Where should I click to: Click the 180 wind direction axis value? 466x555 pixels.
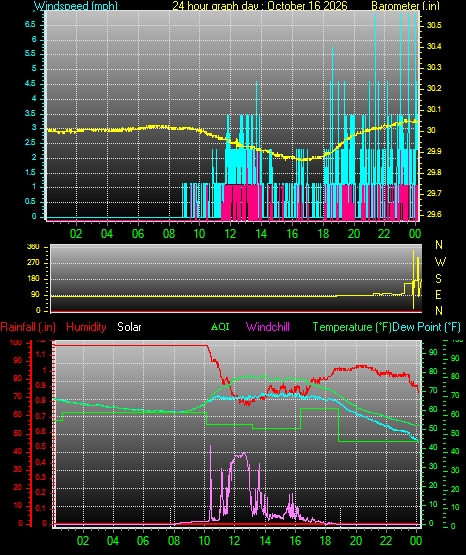click(33, 279)
